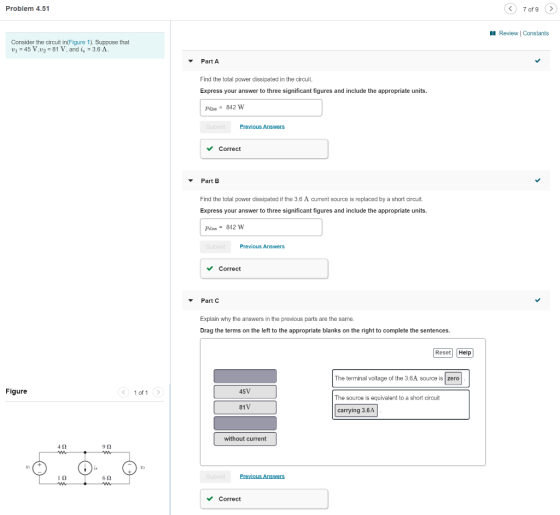Open Previous Answers under Part A

pos(262,127)
